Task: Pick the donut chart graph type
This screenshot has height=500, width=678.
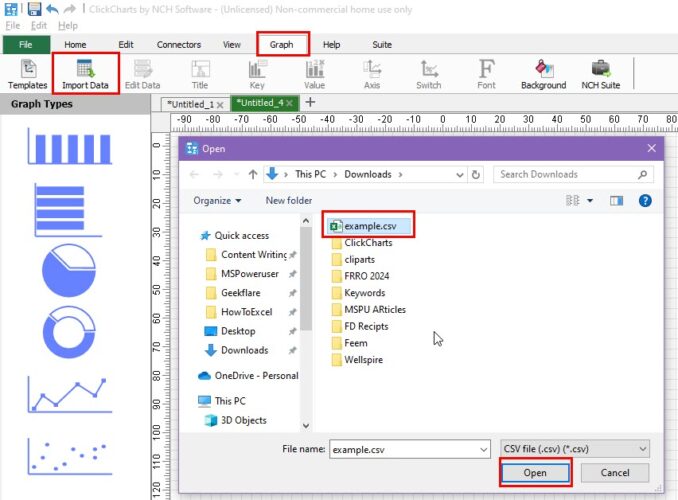Action: tap(69, 332)
